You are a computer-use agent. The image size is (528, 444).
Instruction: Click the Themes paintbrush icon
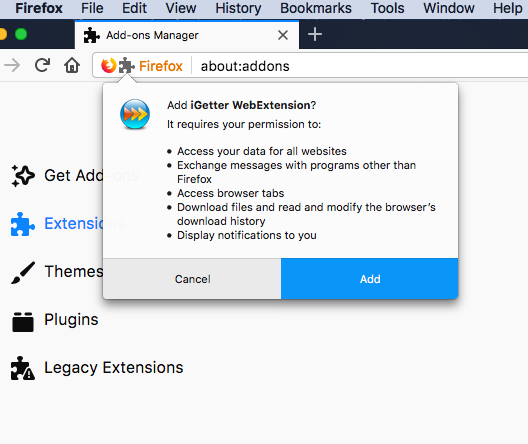(23, 272)
